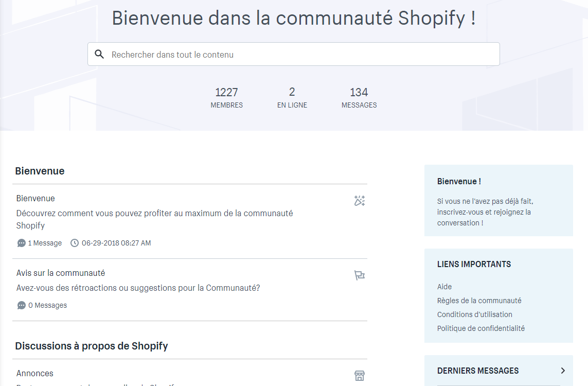Click the party popper icon beside Bienvenue

click(x=359, y=201)
